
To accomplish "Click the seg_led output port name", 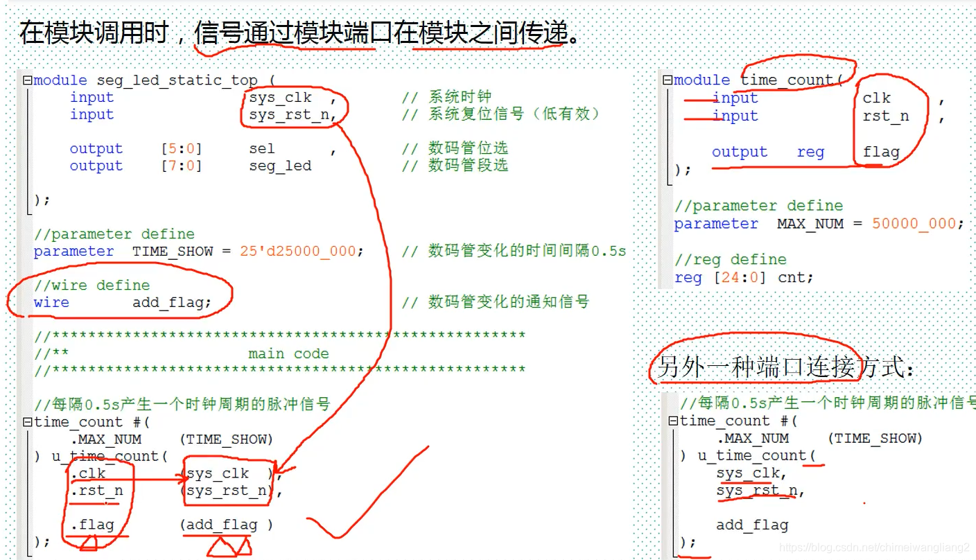I will point(280,166).
